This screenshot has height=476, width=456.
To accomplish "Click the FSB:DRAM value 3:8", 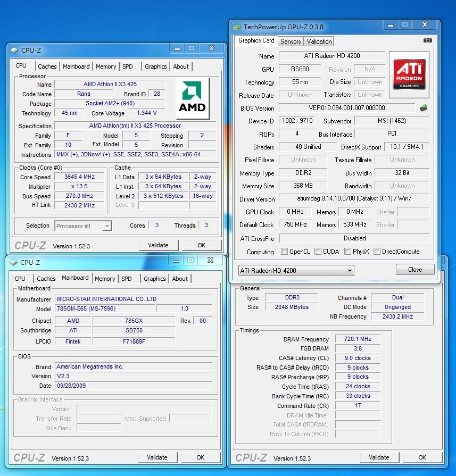I will 358,348.
